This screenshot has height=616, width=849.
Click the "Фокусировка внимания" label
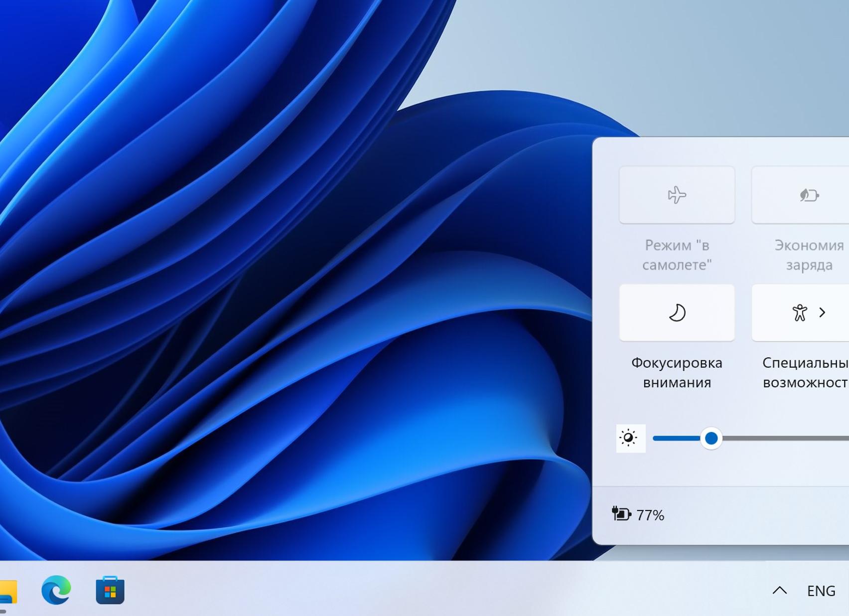[677, 372]
